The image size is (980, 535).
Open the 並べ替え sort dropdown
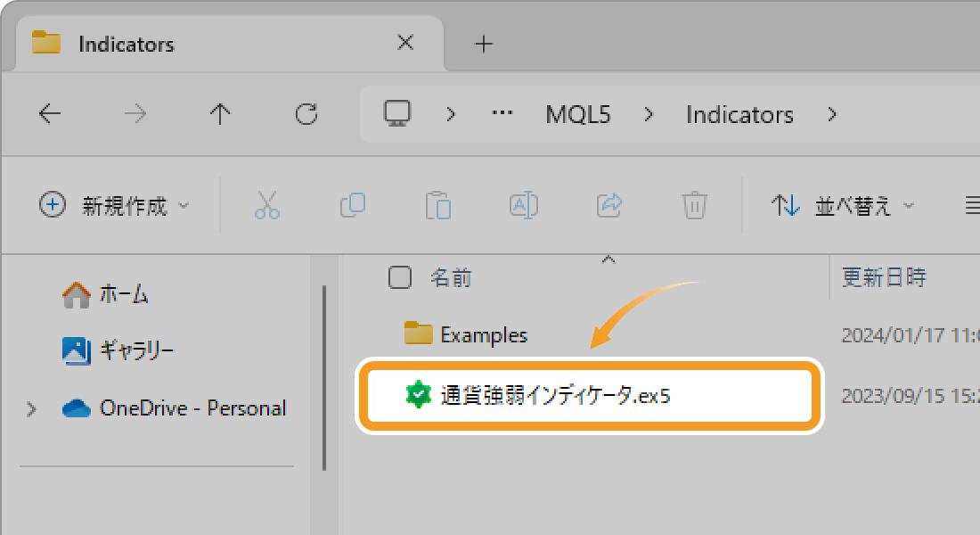coord(843,205)
